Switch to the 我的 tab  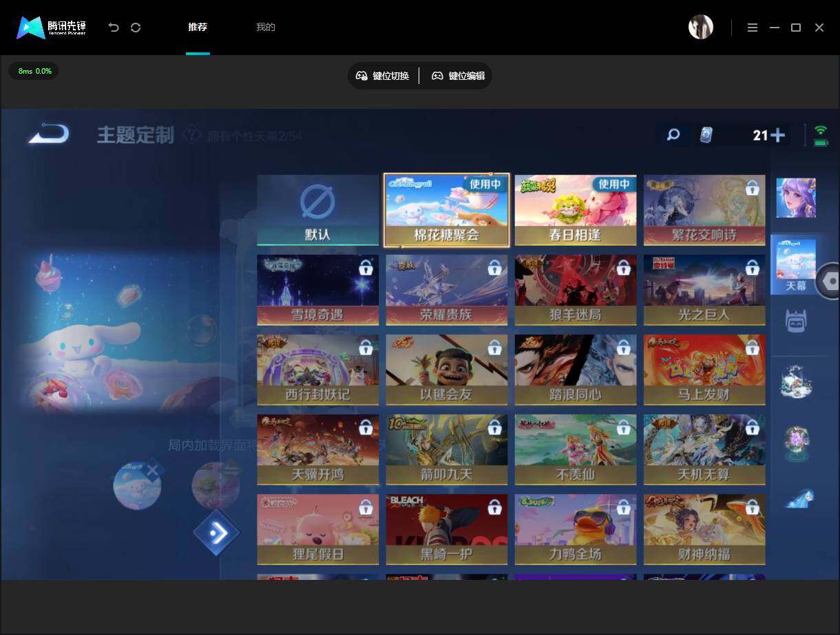click(266, 28)
